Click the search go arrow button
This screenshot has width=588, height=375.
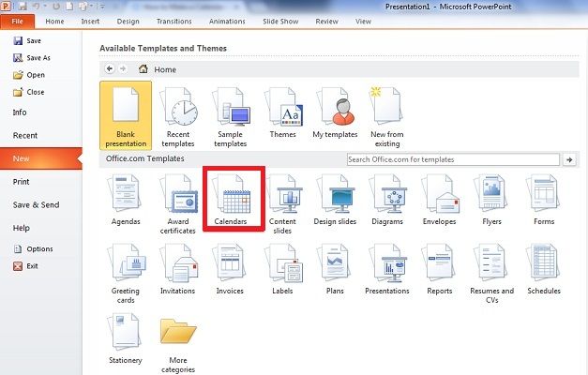pyautogui.click(x=569, y=159)
